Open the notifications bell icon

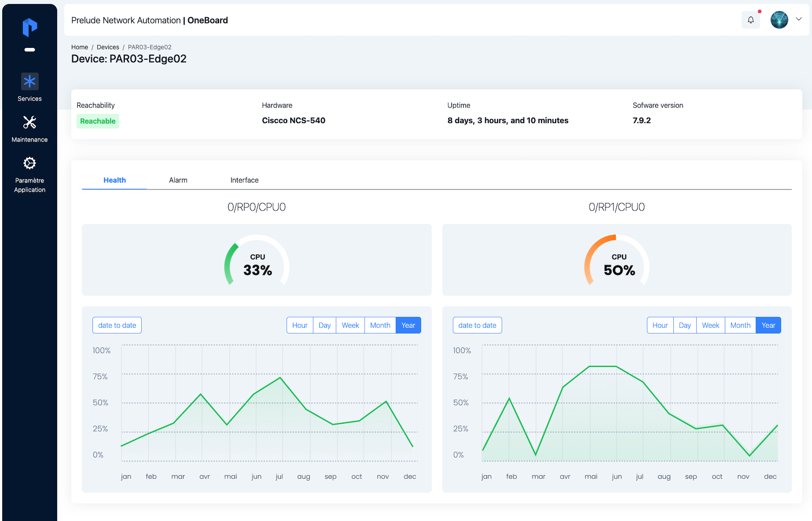click(x=751, y=20)
